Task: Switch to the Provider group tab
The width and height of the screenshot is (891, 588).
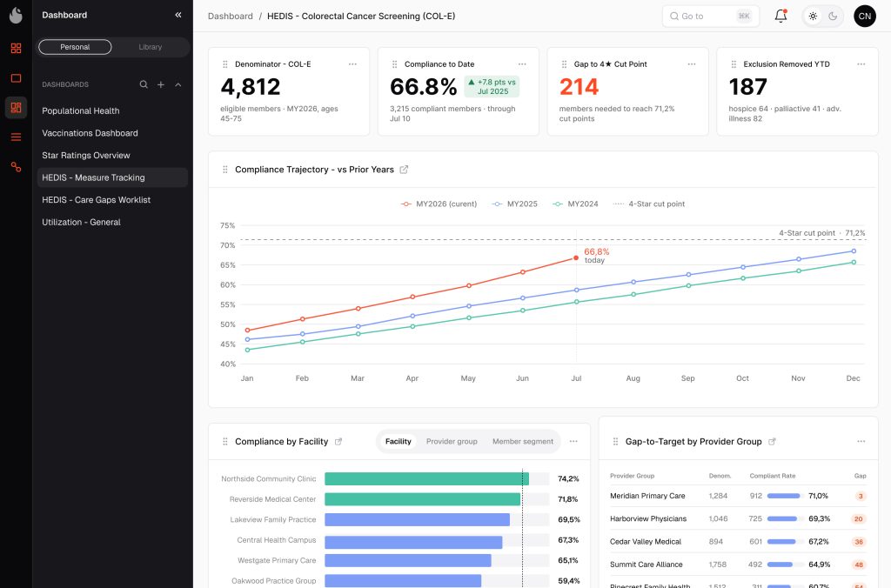Action: [452, 441]
